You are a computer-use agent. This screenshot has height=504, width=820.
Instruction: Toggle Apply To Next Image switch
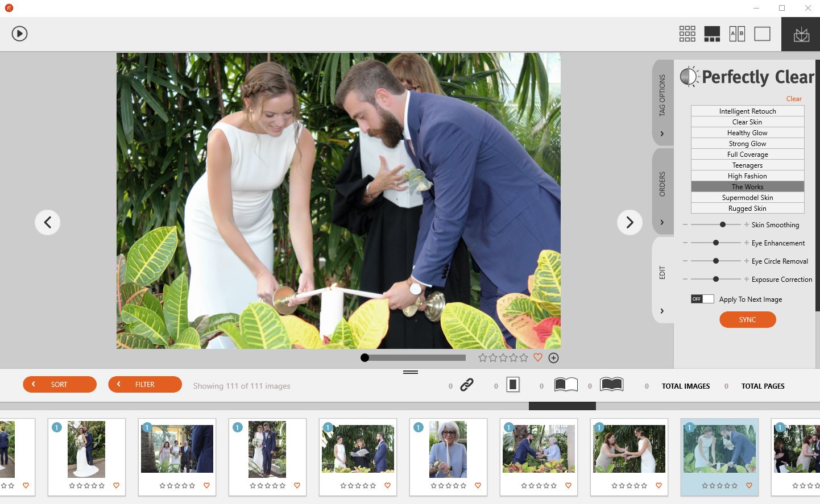(x=702, y=299)
